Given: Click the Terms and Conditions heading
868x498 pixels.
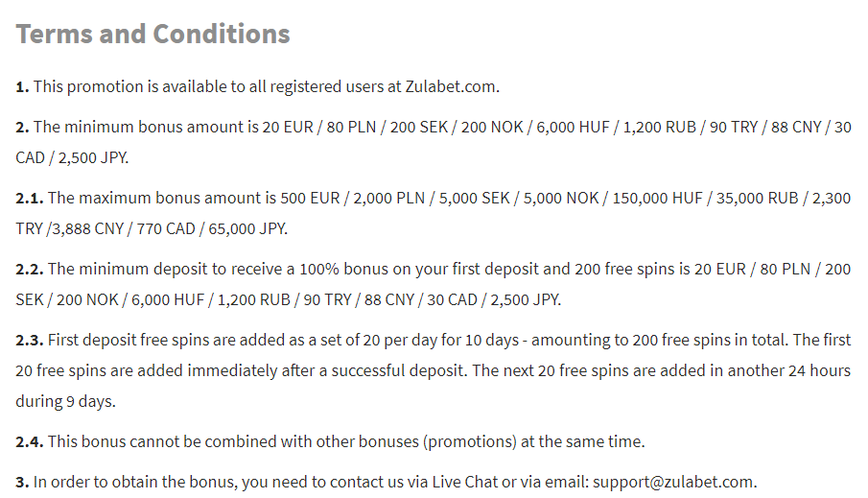Looking at the screenshot, I should coord(152,34).
